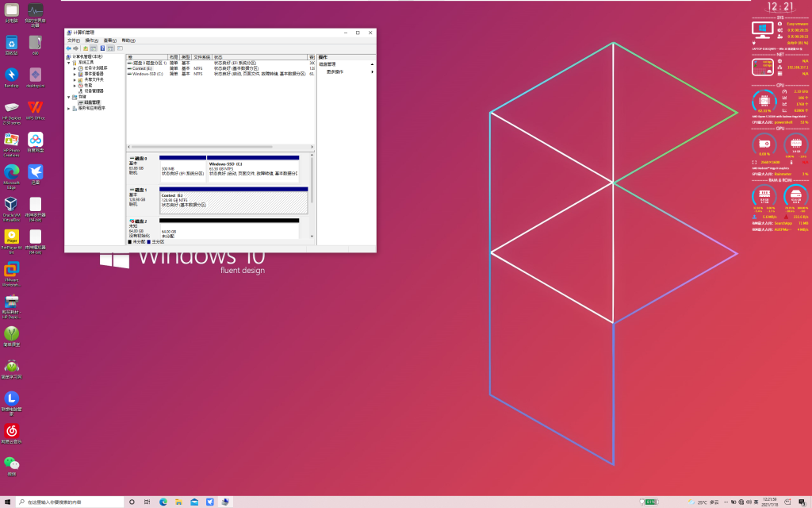Screen dimensions: 812x508
Task: Open the Bandizip desktop icon
Action: (11, 77)
